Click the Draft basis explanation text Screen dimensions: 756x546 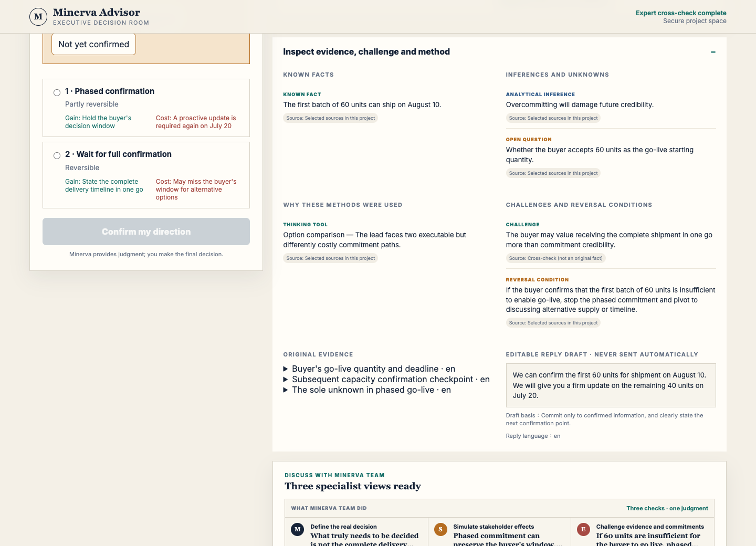(604, 419)
